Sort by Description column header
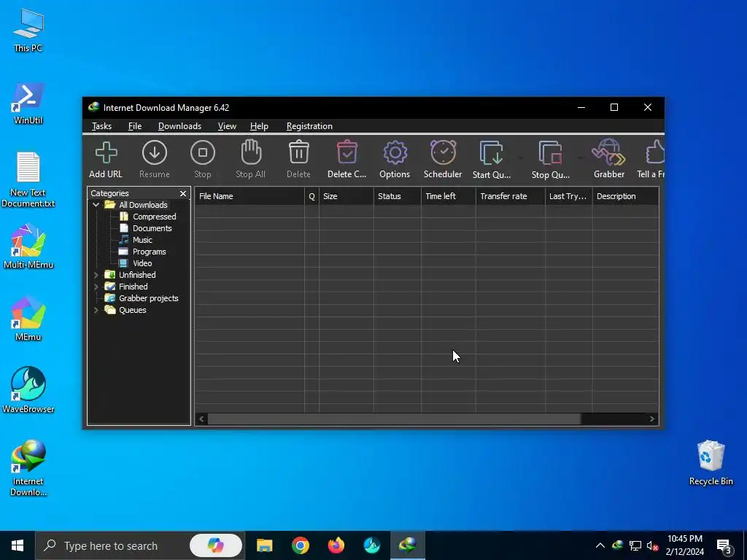 tap(625, 196)
